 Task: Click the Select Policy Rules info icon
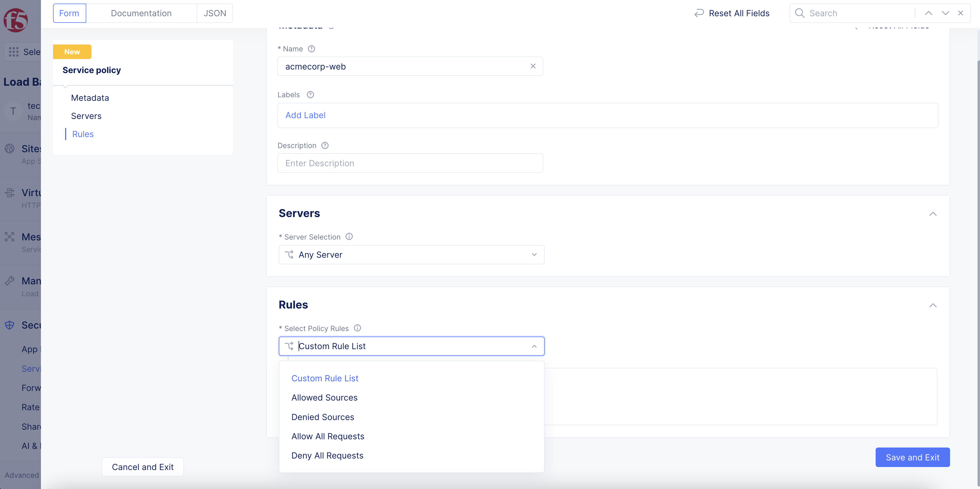pos(357,328)
